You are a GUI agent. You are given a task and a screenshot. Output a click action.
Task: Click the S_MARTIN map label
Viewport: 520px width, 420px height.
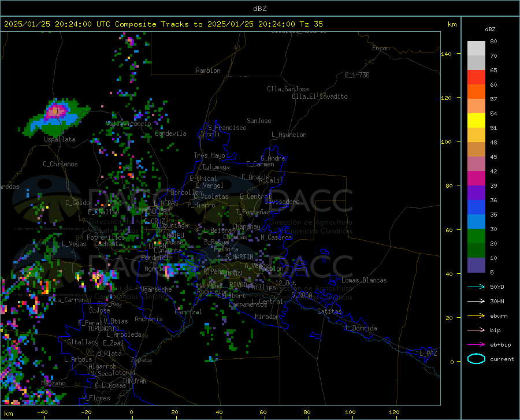click(x=239, y=257)
